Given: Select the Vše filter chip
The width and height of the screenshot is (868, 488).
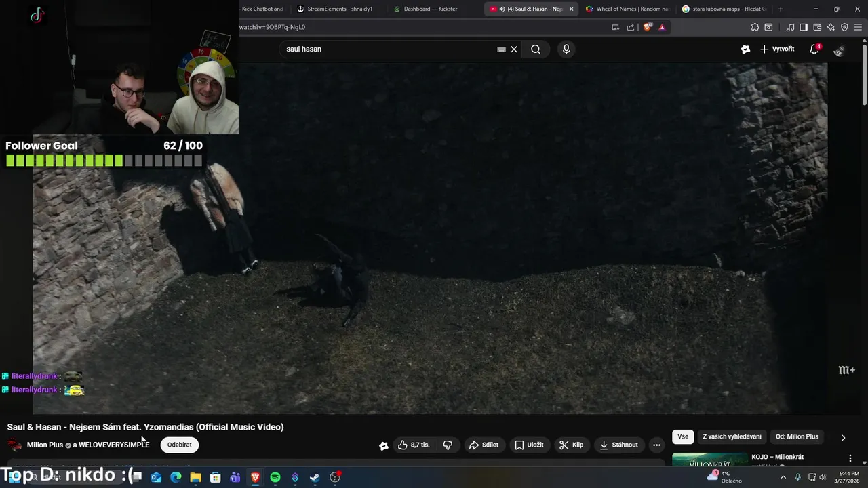Looking at the screenshot, I should 683,436.
